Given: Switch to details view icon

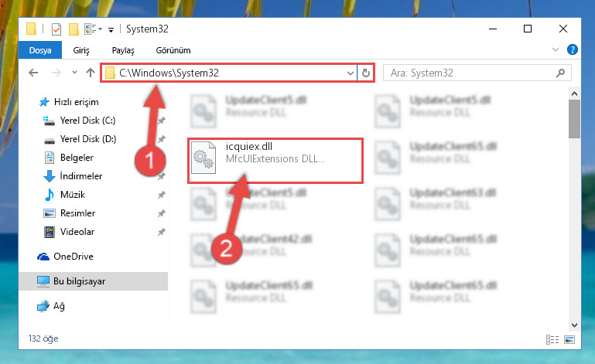Looking at the screenshot, I should coord(552,339).
